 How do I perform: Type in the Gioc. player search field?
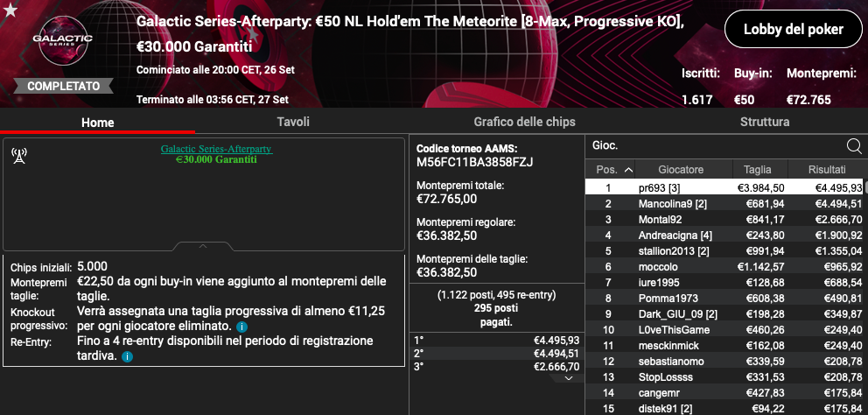point(713,145)
